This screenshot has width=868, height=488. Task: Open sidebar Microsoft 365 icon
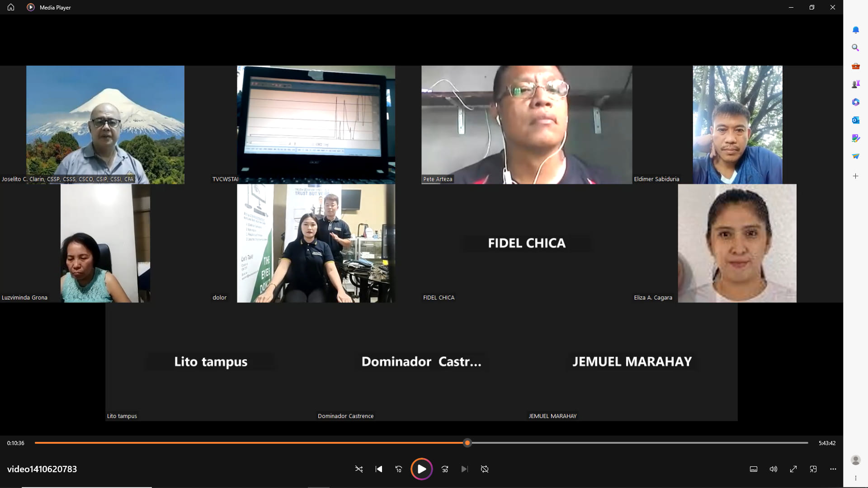[x=856, y=102]
